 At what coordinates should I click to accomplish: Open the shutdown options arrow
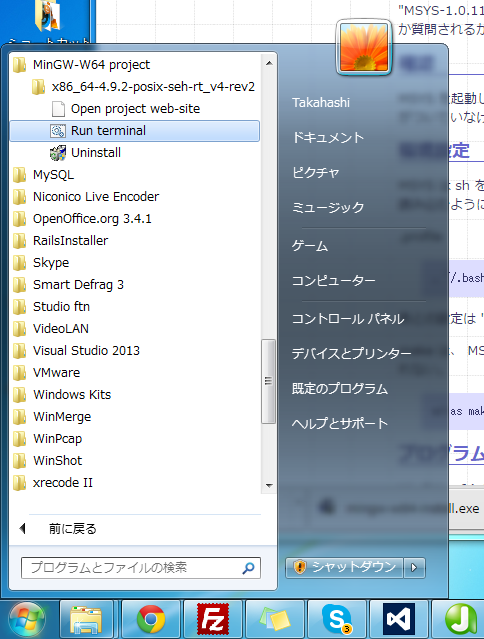pos(414,568)
